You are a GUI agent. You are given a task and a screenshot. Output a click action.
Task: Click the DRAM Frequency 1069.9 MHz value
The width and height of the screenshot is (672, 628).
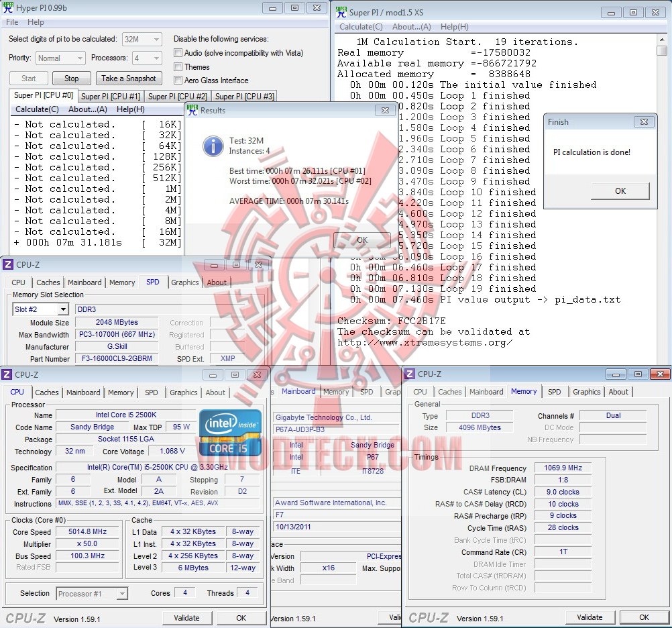click(563, 468)
